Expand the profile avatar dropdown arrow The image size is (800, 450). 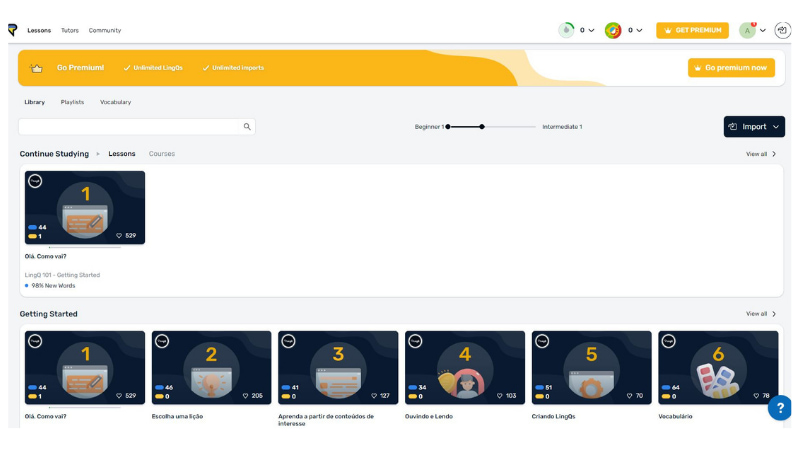[x=763, y=31]
